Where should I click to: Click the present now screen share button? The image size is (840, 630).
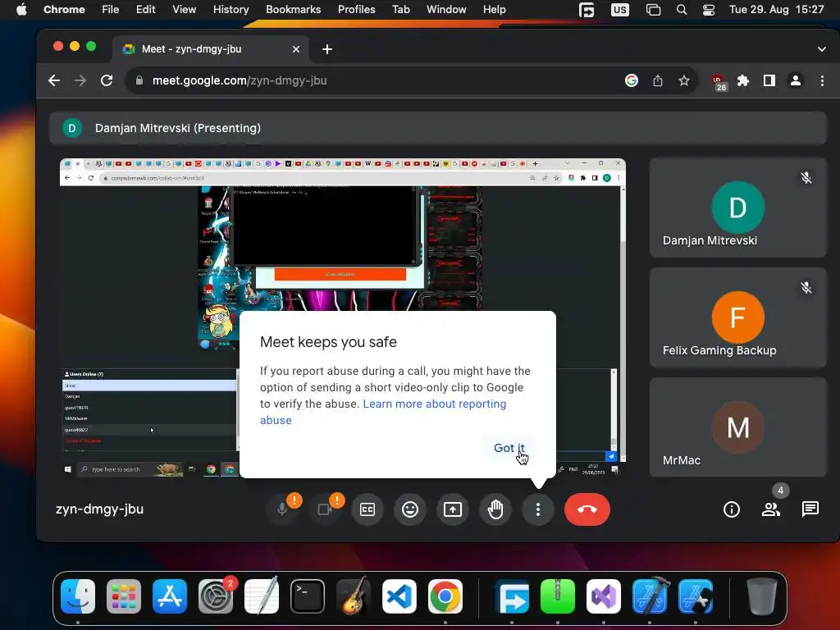453,509
